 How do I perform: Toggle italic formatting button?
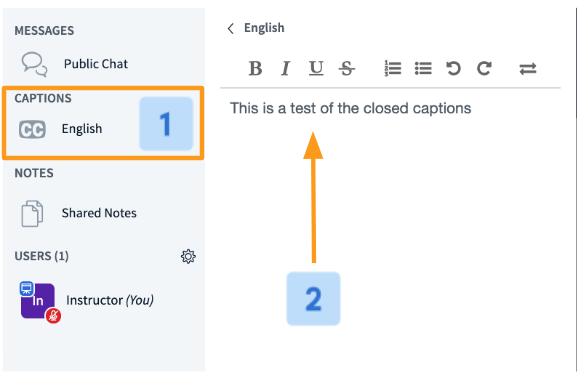click(286, 69)
